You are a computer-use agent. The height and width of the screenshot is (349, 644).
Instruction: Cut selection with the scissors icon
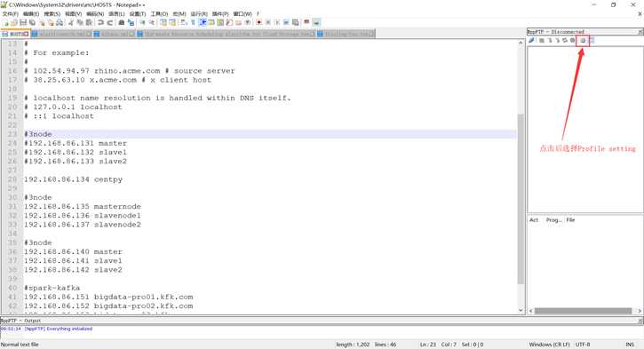pos(71,22)
